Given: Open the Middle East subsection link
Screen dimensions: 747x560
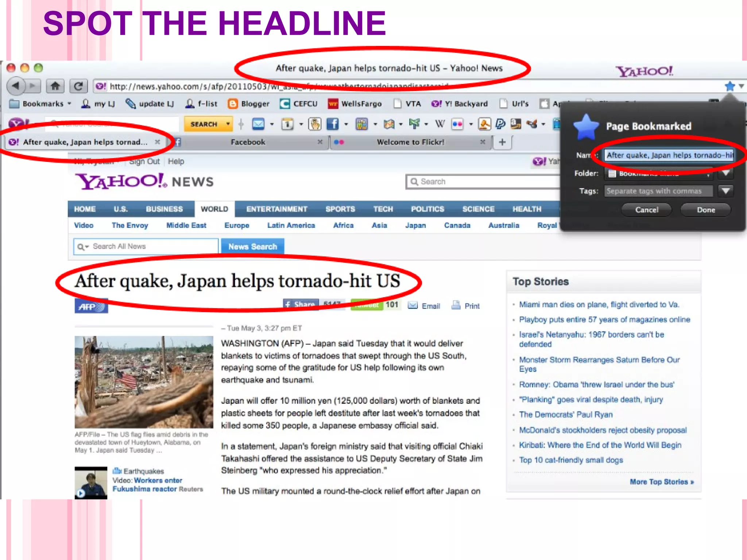Looking at the screenshot, I should (186, 226).
